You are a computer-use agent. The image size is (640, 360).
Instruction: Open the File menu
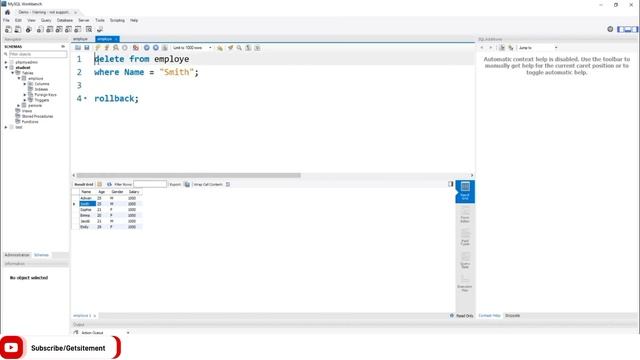[6, 20]
